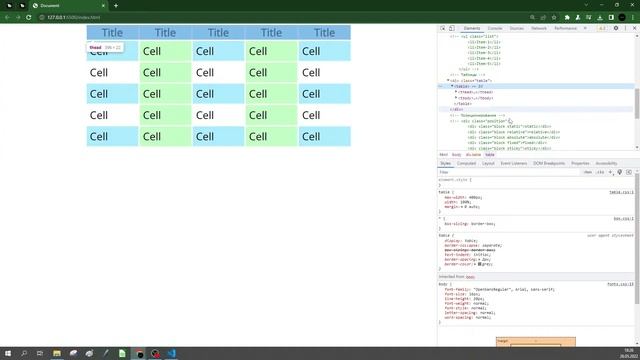This screenshot has height=360, width=640.
Task: Go back in browser history
Action: (x=7, y=18)
